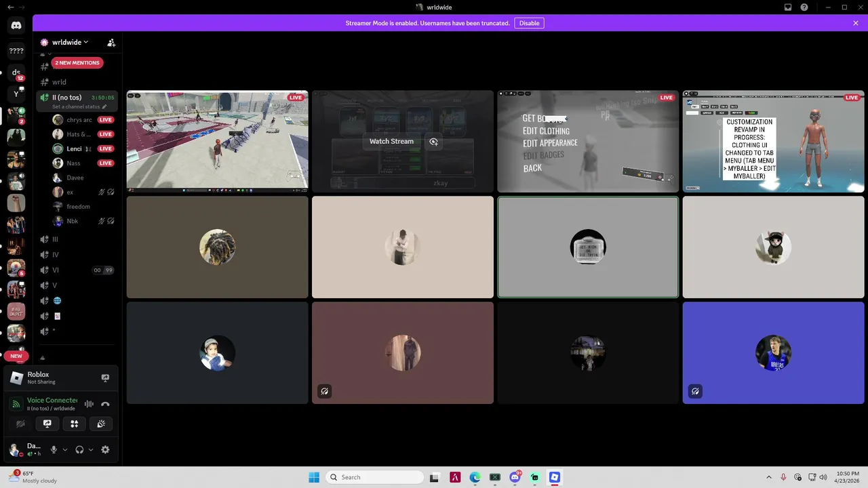This screenshot has height=488, width=868.
Task: Open freedom voice participant
Action: point(83,207)
